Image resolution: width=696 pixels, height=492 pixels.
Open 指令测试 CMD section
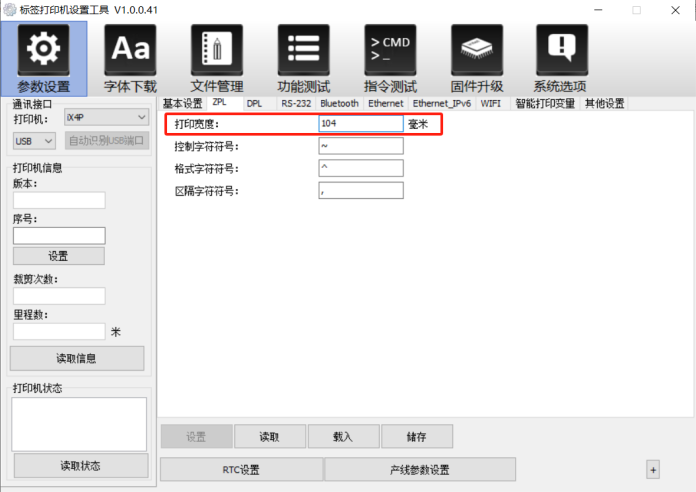(390, 59)
